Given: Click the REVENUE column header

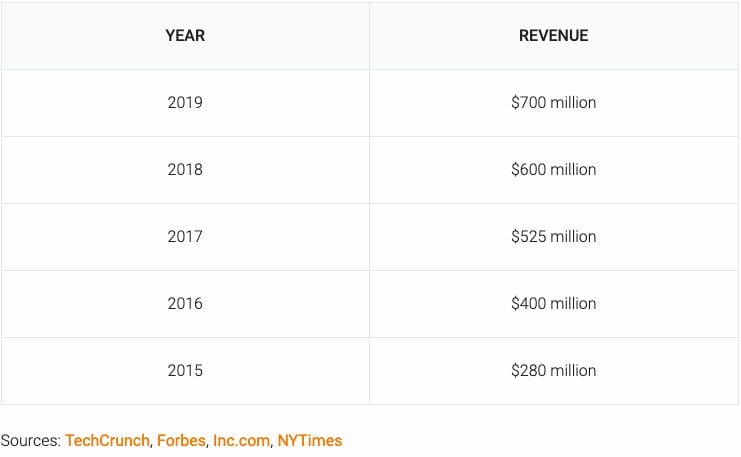Looking at the screenshot, I should [x=553, y=35].
